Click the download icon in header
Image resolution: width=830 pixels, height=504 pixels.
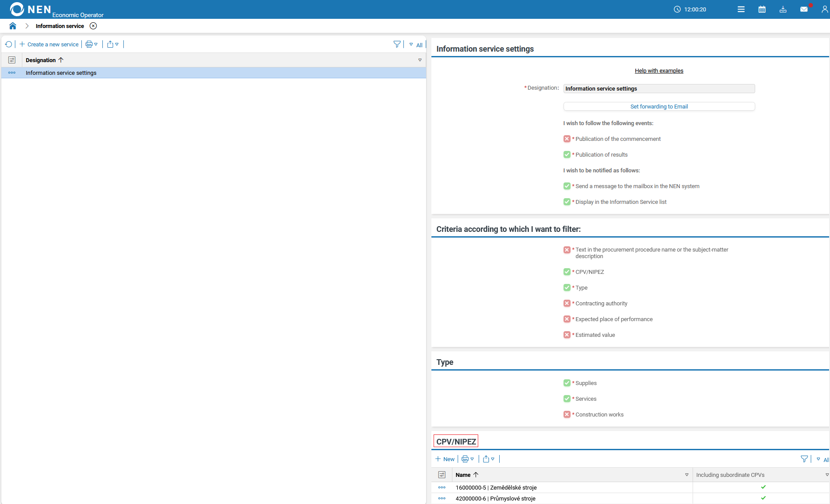point(783,9)
